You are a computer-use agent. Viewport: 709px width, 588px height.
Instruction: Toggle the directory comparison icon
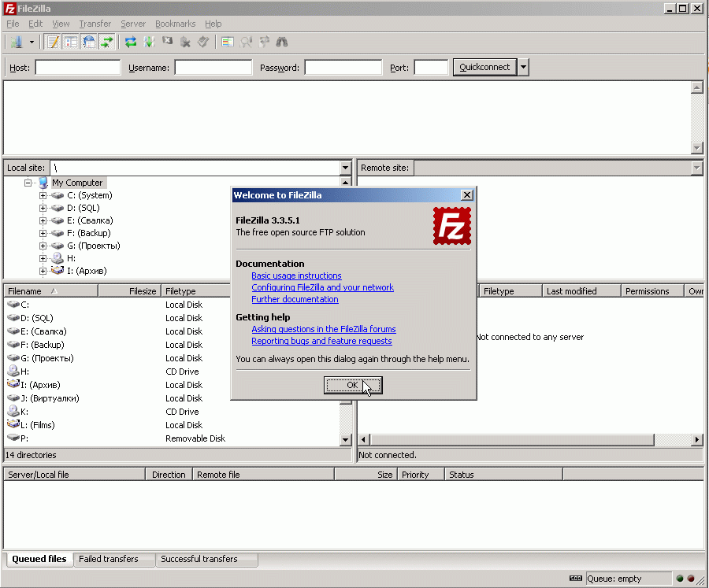click(x=246, y=42)
